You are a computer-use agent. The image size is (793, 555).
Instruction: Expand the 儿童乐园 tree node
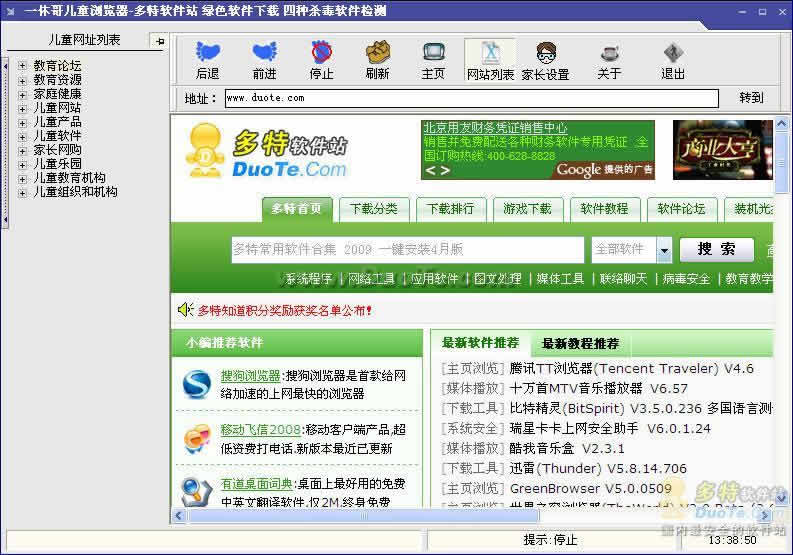[x=22, y=164]
